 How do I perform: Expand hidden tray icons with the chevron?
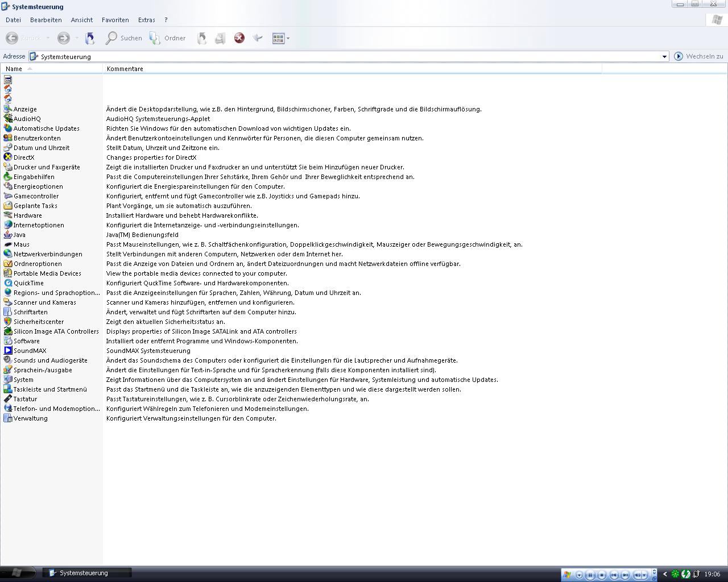(x=665, y=574)
